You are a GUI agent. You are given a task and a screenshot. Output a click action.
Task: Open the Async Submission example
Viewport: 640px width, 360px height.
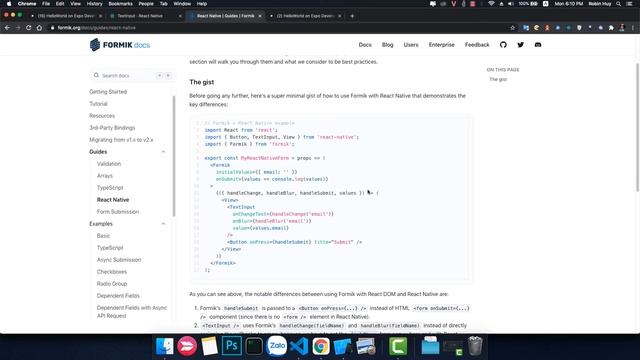(119, 260)
